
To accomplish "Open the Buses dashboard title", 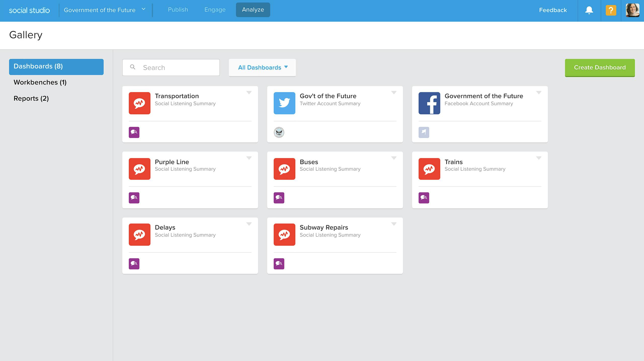I will tap(309, 162).
